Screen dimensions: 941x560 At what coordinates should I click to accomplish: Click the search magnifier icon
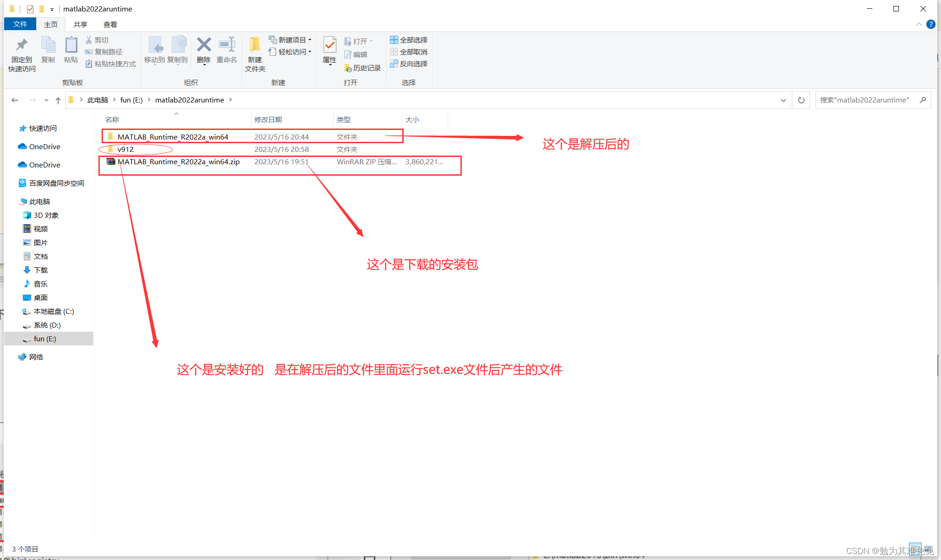[923, 100]
